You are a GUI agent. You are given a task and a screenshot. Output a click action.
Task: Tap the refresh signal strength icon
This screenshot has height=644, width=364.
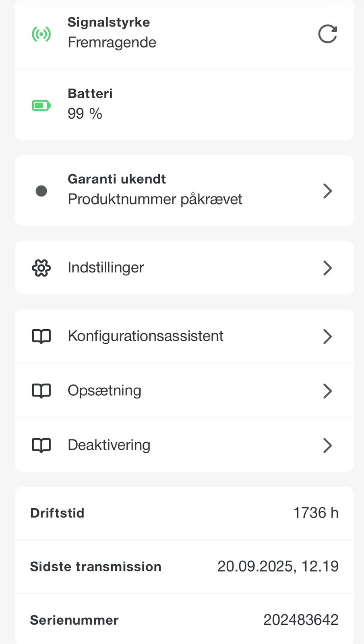[x=327, y=34]
